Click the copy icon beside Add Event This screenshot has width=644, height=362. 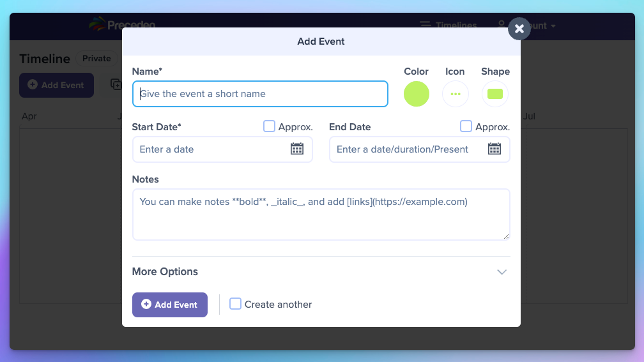(x=116, y=84)
